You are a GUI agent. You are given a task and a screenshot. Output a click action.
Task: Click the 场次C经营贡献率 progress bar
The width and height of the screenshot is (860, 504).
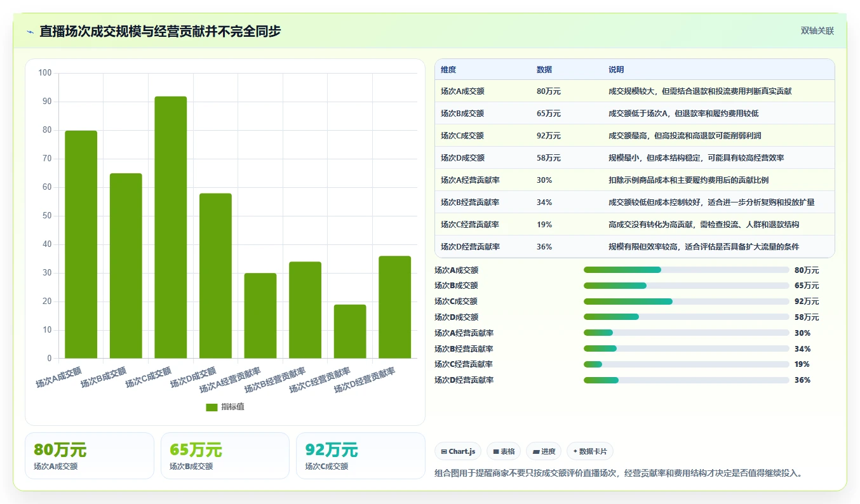(x=686, y=364)
